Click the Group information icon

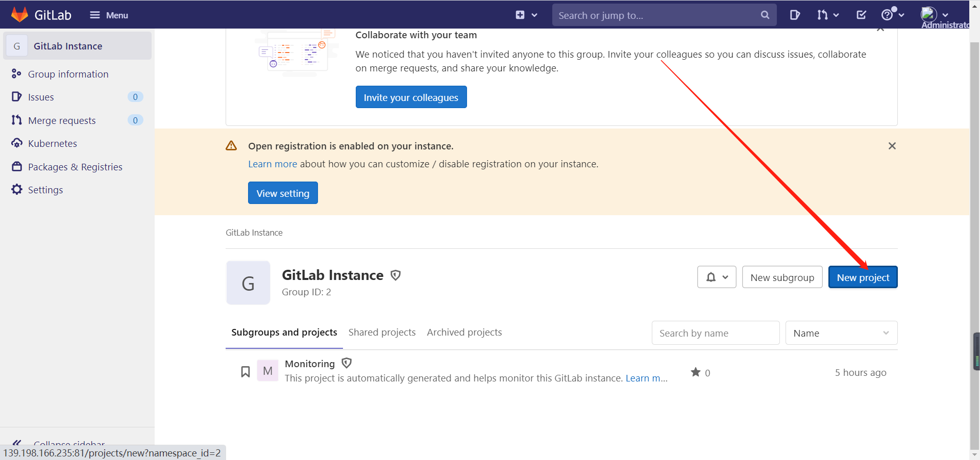tap(16, 74)
